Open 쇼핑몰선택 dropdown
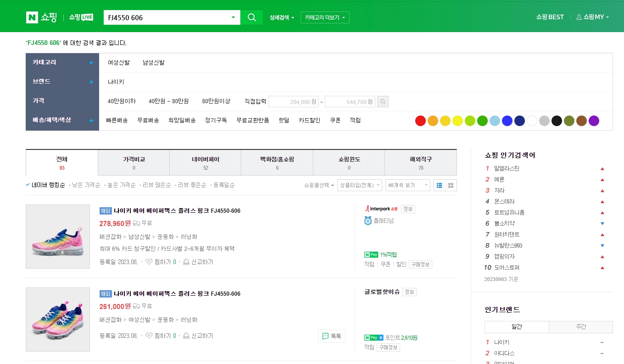Viewport: 624px width, 364px height. (319, 185)
